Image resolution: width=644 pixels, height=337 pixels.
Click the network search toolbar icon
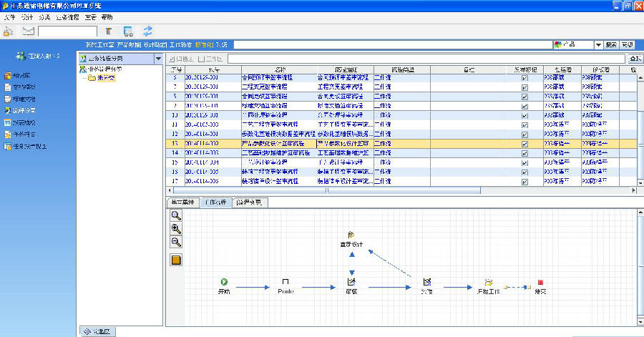tap(128, 31)
